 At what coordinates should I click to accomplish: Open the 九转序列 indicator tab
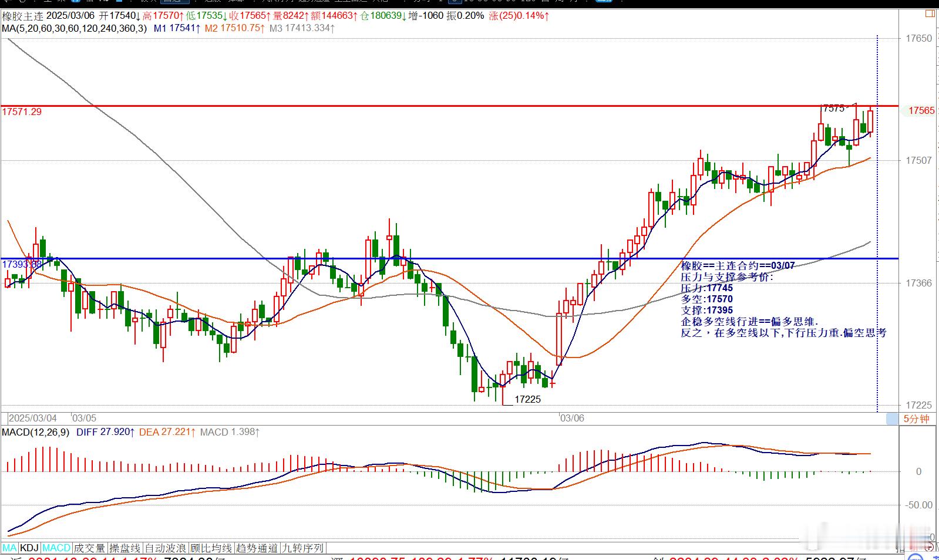[302, 548]
